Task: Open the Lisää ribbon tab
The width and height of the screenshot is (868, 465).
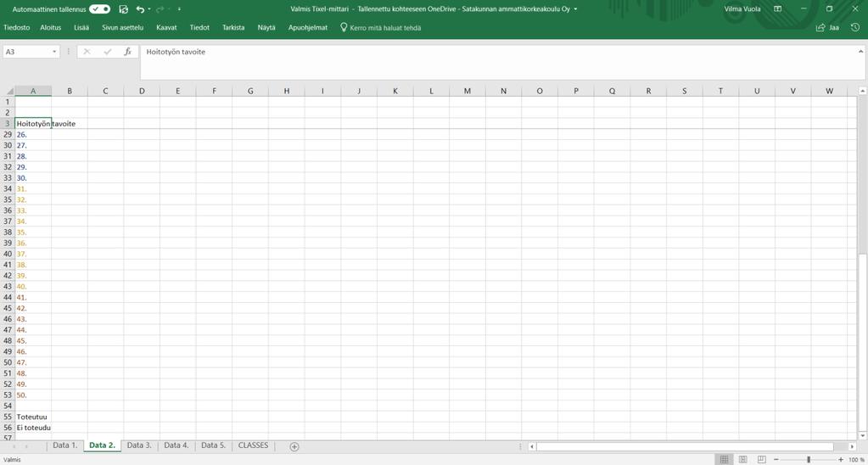Action: 82,28
